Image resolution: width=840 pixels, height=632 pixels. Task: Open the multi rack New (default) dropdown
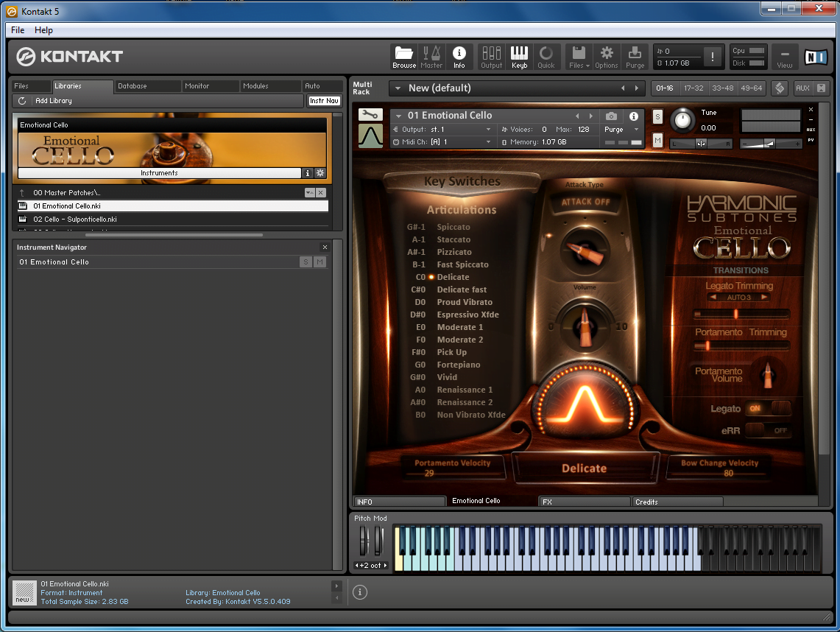click(x=398, y=88)
